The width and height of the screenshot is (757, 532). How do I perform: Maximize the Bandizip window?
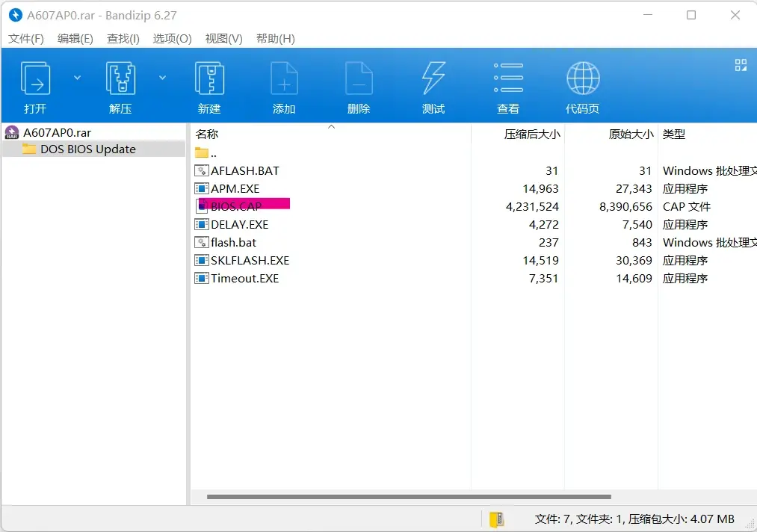pyautogui.click(x=691, y=15)
